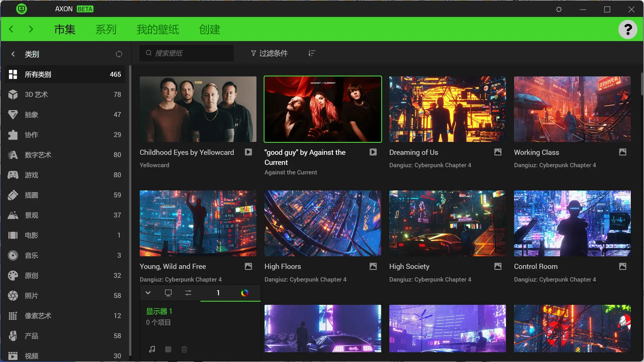Select the 音乐 category

65,255
